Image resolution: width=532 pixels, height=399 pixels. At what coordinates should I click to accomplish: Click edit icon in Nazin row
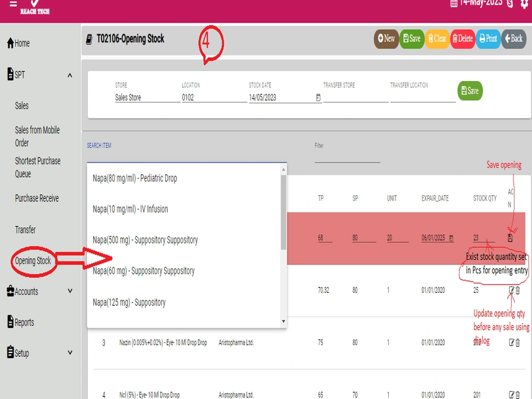click(511, 342)
